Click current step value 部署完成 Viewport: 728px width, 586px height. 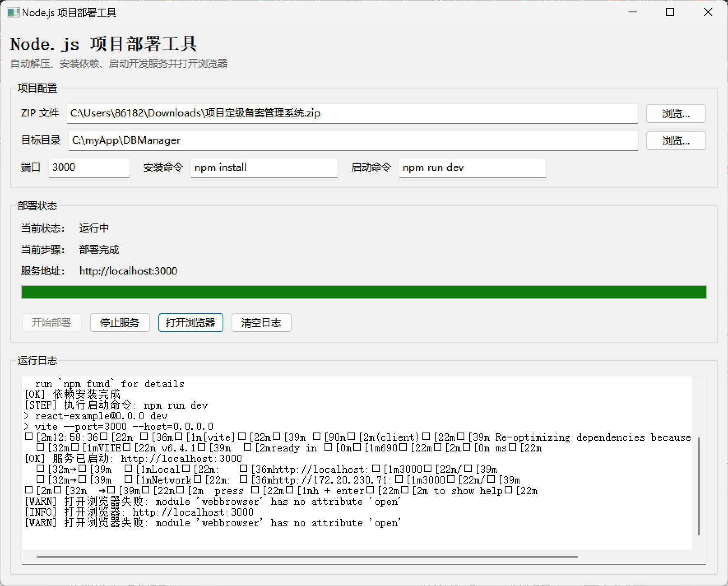pyautogui.click(x=99, y=249)
